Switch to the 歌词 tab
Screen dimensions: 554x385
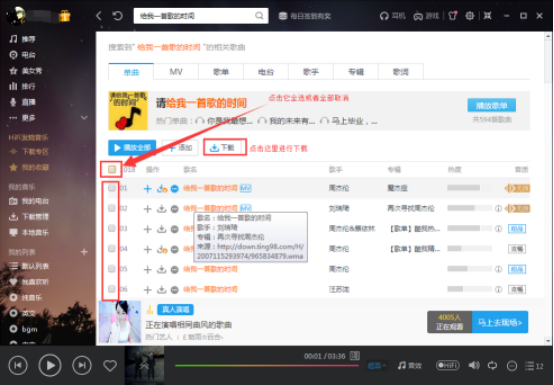coord(401,72)
